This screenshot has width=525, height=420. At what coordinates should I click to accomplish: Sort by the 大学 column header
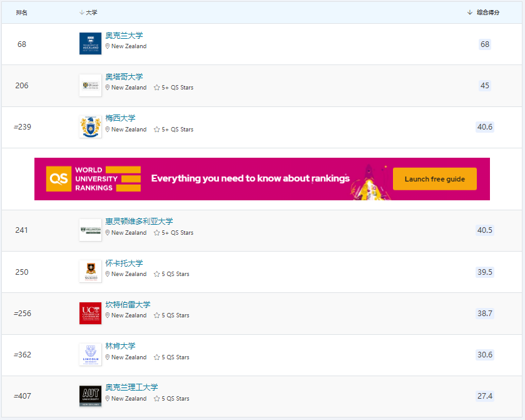click(x=91, y=13)
